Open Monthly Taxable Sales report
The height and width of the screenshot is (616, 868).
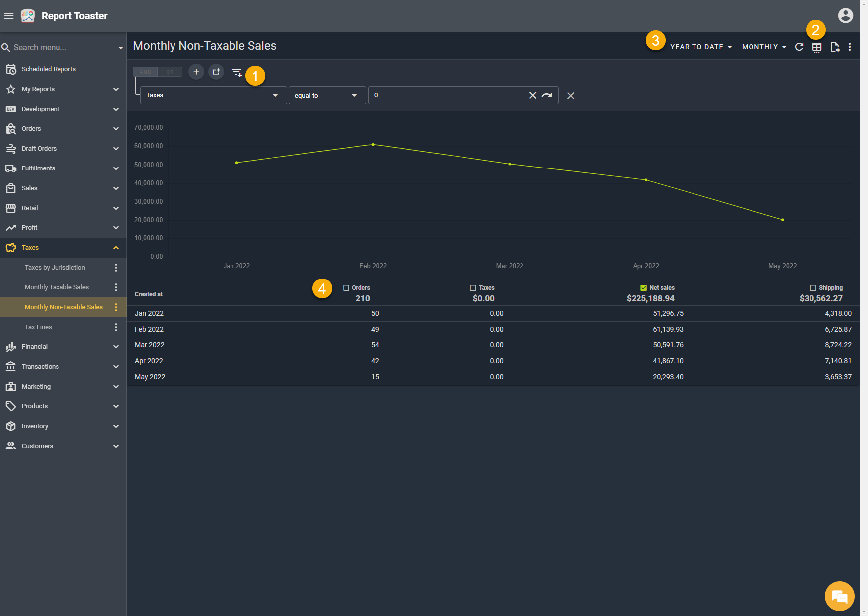57,287
